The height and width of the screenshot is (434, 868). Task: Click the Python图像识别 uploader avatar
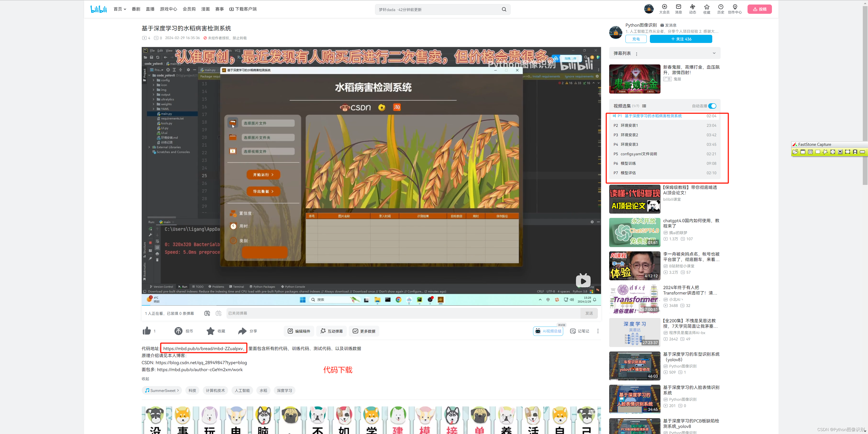point(616,32)
